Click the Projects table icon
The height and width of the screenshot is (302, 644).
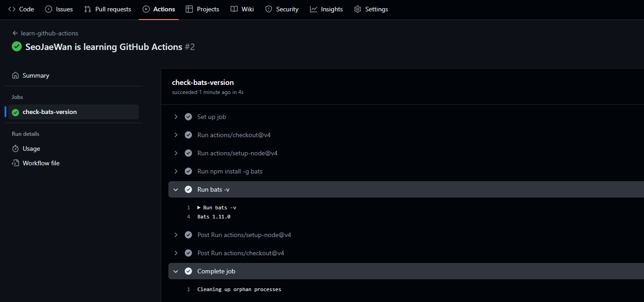pos(189,9)
